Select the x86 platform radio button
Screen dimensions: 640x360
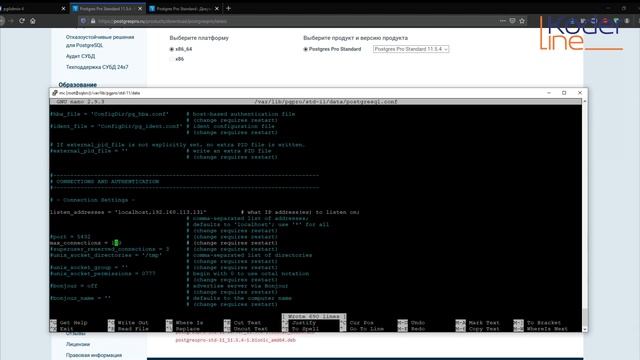pos(171,59)
